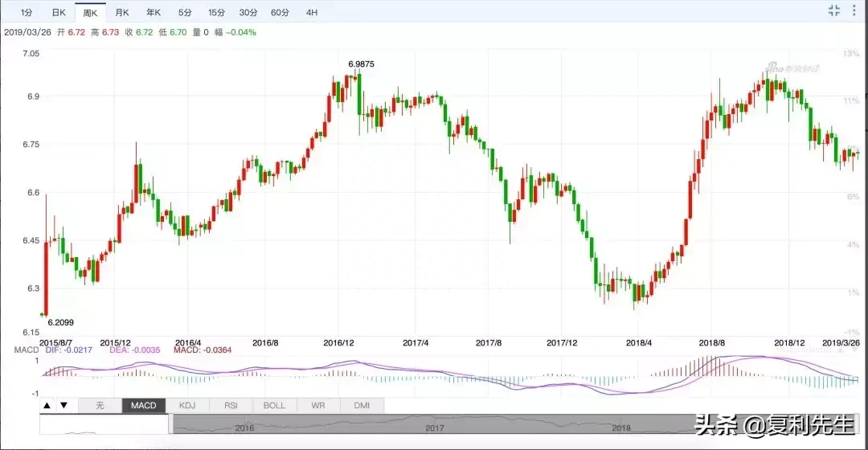The image size is (868, 450).
Task: Switch to the 1分 chart tab
Action: point(27,13)
